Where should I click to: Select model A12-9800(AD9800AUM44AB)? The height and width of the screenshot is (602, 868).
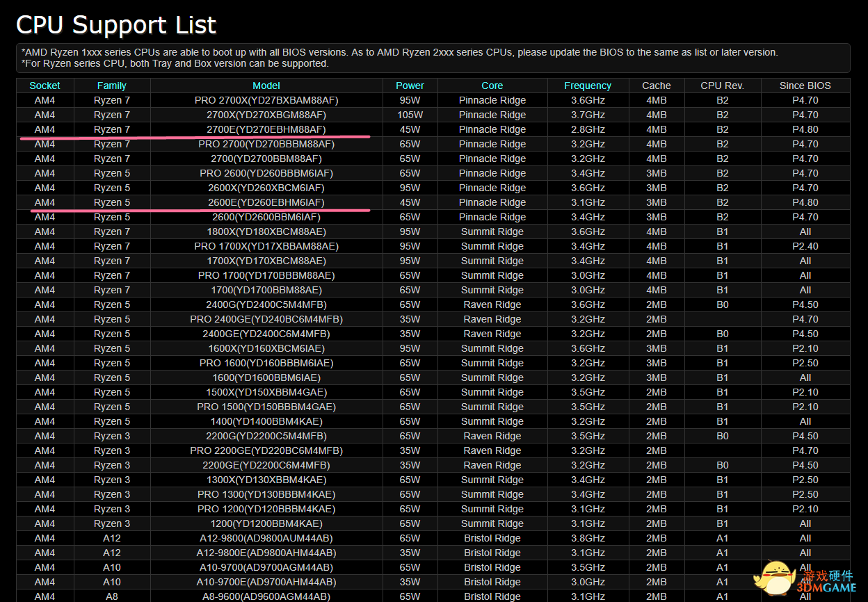pos(266,538)
